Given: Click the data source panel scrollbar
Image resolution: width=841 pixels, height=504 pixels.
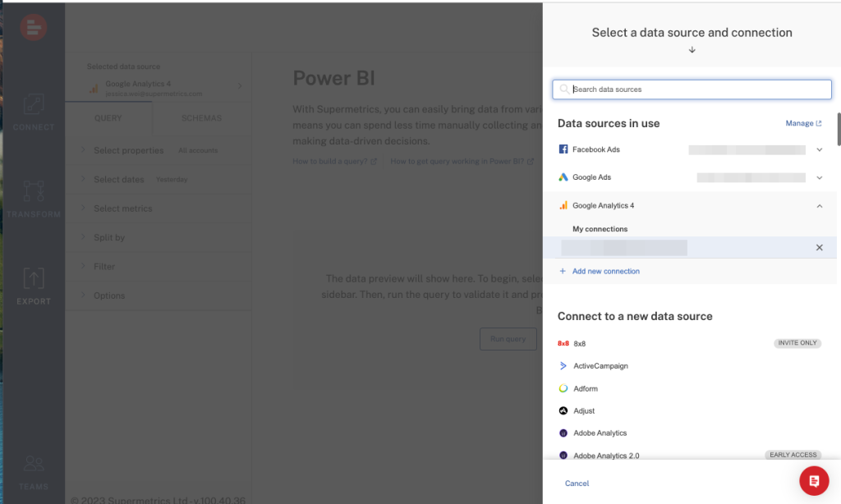Looking at the screenshot, I should (838, 130).
